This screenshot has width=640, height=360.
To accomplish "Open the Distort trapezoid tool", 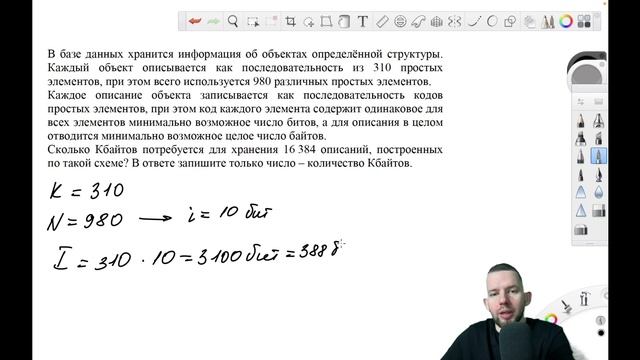I will 326,21.
